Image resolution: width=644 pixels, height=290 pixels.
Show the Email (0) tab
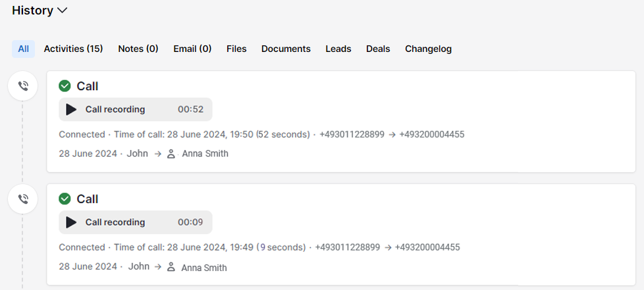point(192,49)
